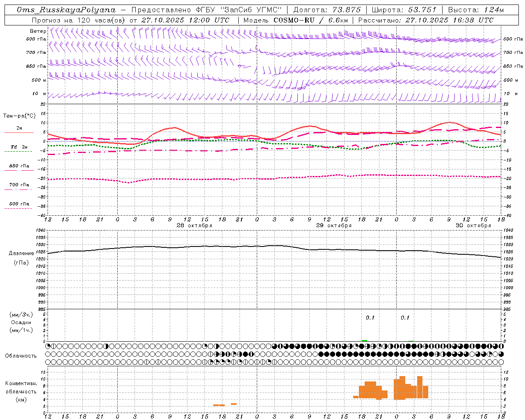Click the solid line sample under '2м' legend

19,132
